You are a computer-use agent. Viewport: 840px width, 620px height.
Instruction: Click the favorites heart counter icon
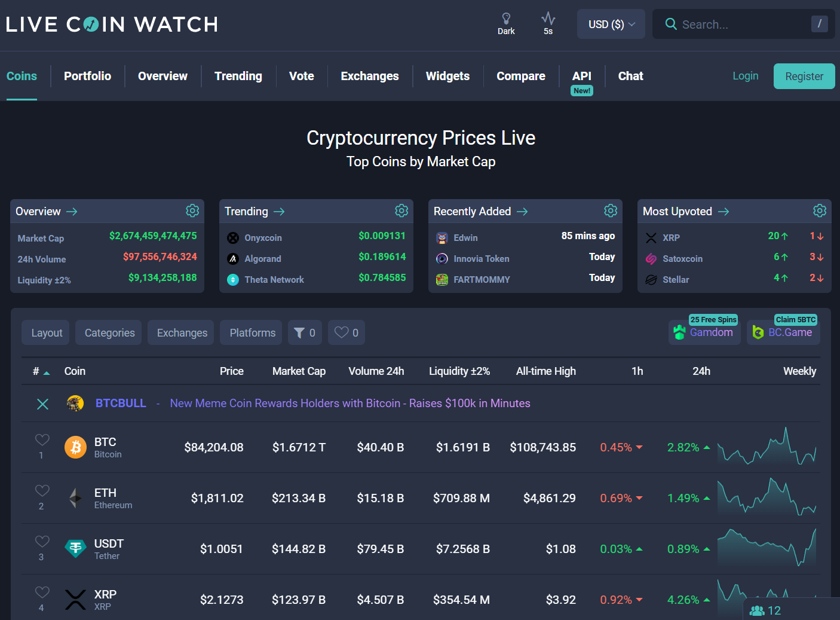pyautogui.click(x=342, y=332)
